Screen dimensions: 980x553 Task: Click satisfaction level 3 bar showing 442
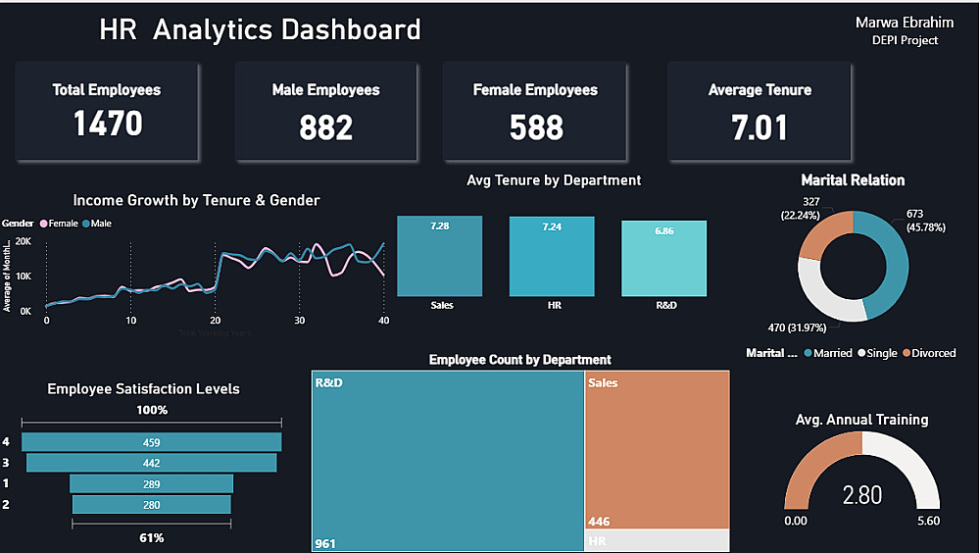point(151,463)
